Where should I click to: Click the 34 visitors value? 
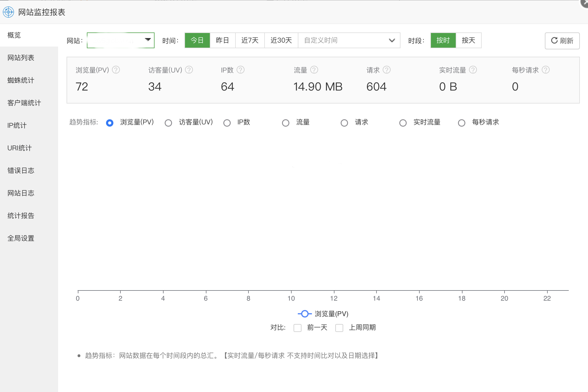(x=155, y=87)
